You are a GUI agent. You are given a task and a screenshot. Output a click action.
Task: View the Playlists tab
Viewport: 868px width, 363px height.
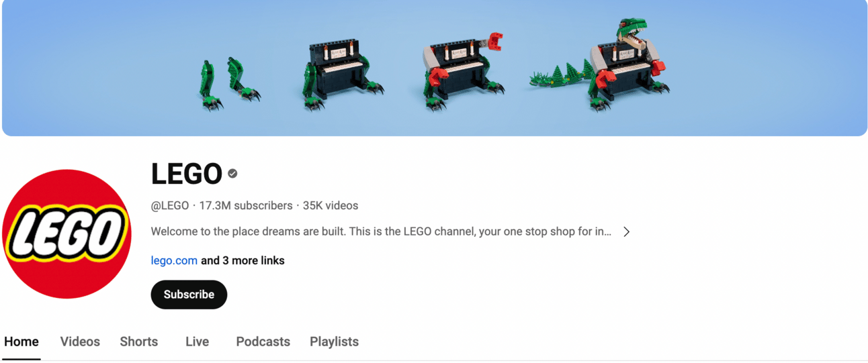(334, 342)
